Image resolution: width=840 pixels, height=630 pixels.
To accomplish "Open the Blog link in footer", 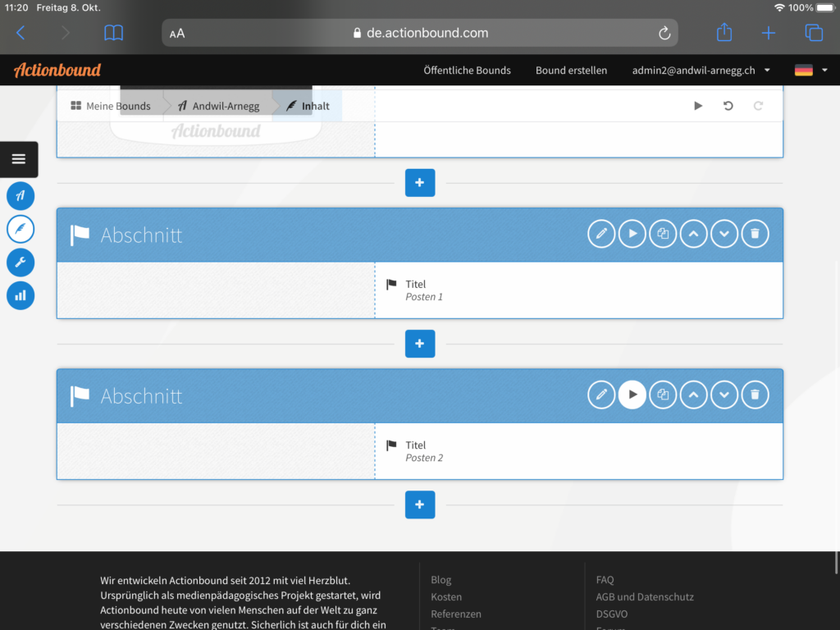I will click(441, 580).
